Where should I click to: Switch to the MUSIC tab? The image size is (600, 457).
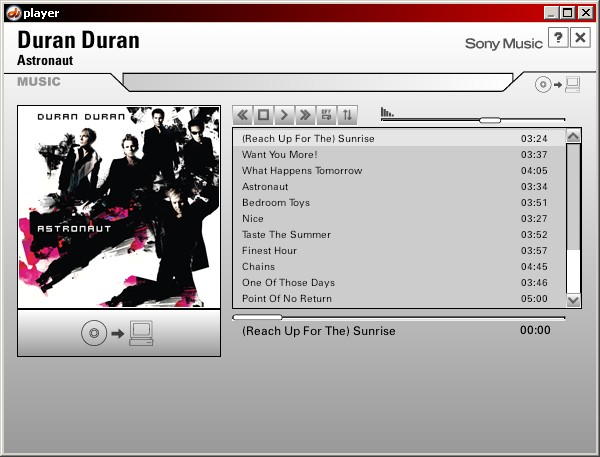point(39,82)
